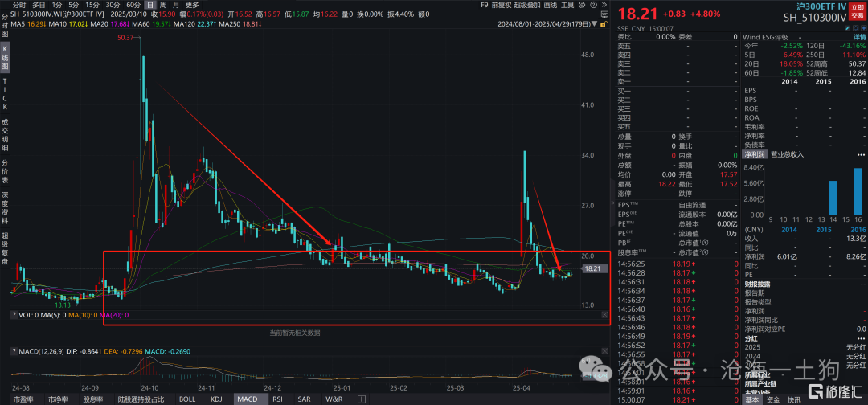
Task: Switch to the 5分 interval
Action: tap(74, 5)
